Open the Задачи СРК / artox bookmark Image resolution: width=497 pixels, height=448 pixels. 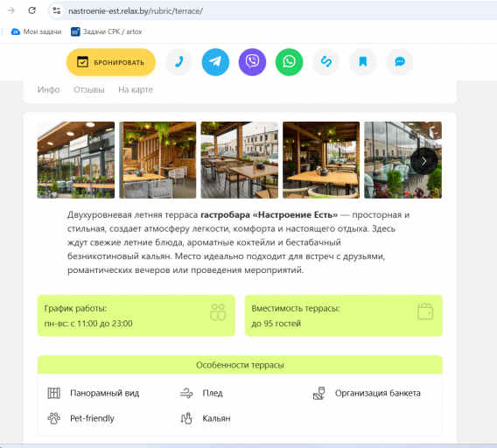pos(107,31)
